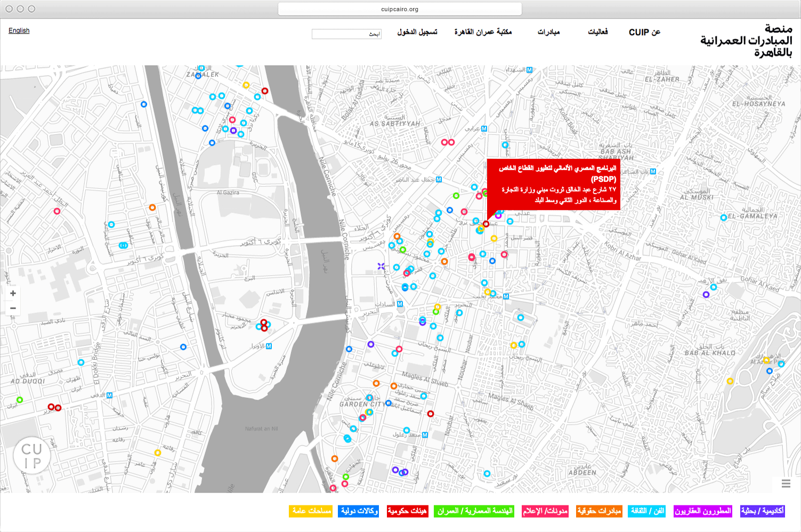Click the Sadat metro station M icon
The image size is (801, 532).
[400, 304]
